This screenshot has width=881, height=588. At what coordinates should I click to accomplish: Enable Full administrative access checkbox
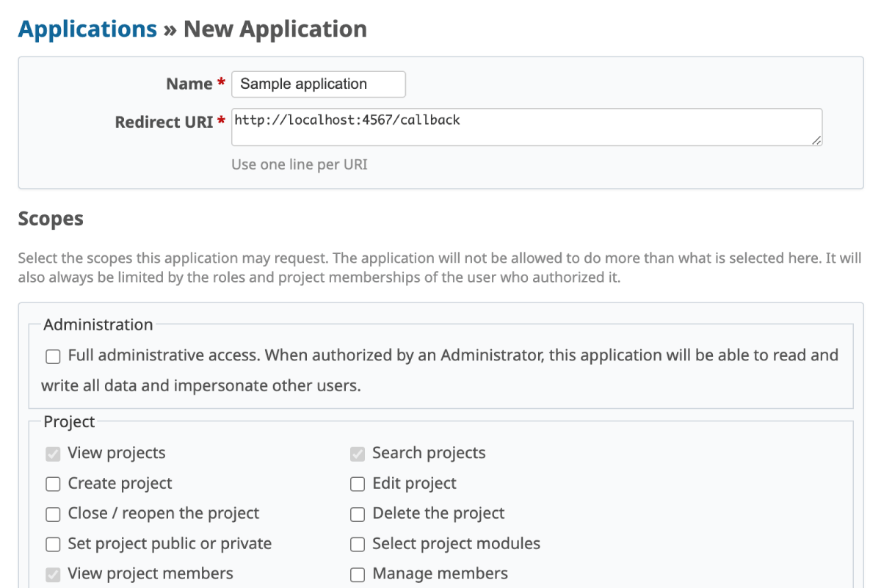(x=53, y=357)
